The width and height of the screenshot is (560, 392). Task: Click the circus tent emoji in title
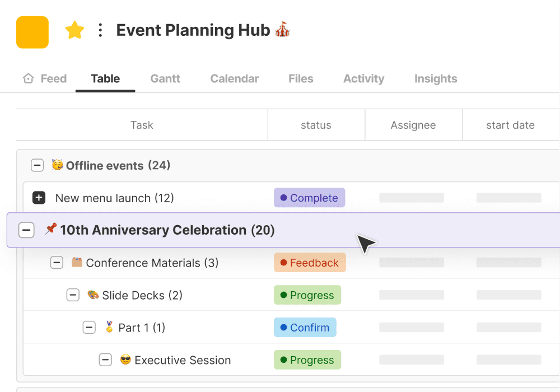point(282,30)
